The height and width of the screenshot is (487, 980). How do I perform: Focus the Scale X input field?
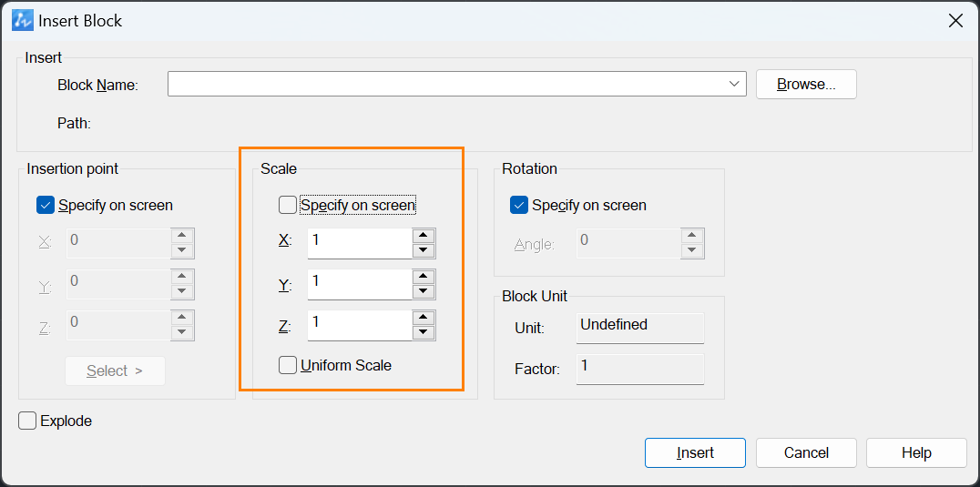360,244
